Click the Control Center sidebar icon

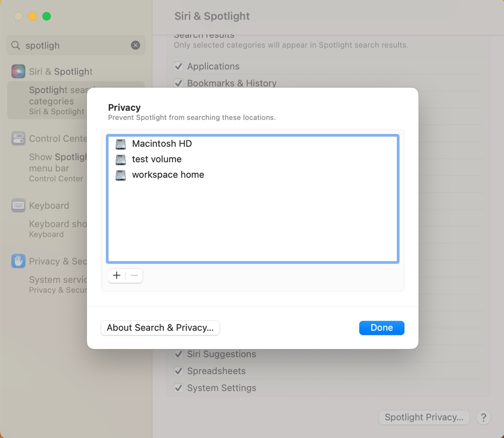click(x=18, y=138)
